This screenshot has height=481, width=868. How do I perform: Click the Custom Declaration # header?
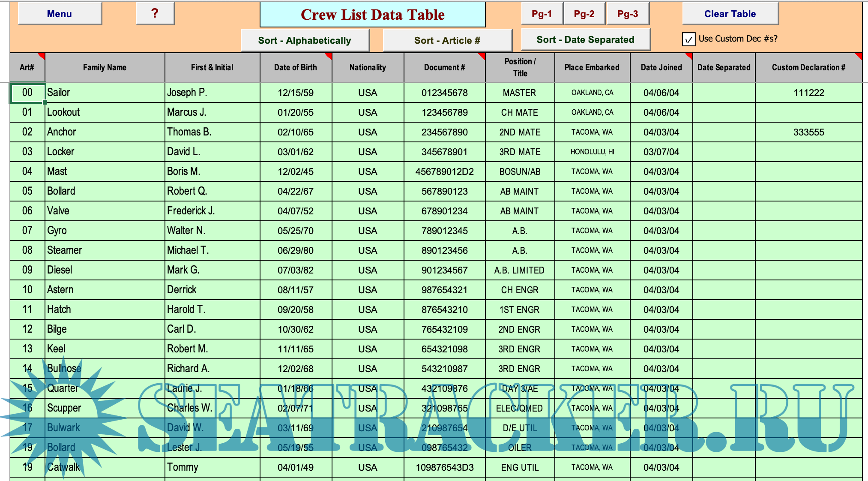[808, 67]
